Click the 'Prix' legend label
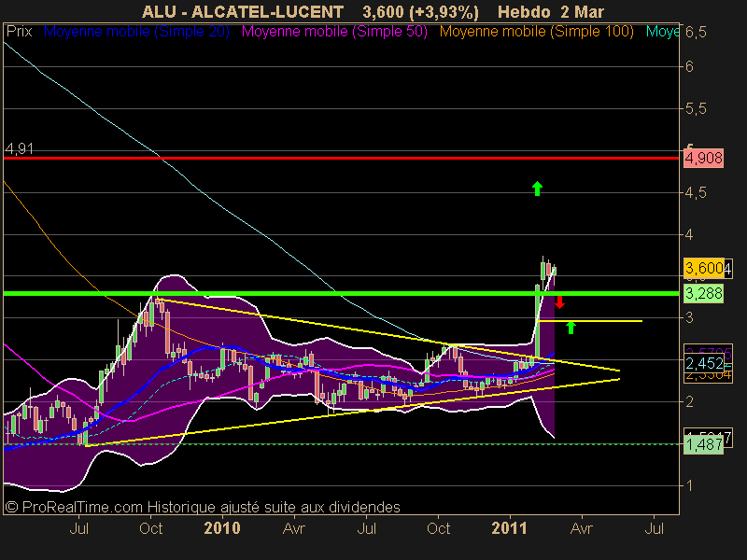This screenshot has height=560, width=747. pyautogui.click(x=19, y=32)
